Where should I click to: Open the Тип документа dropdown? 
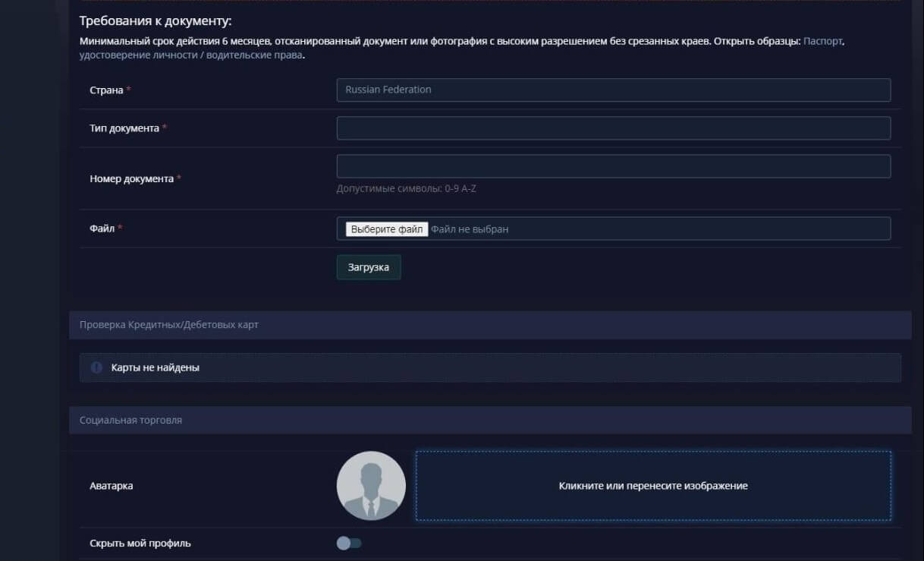point(613,128)
